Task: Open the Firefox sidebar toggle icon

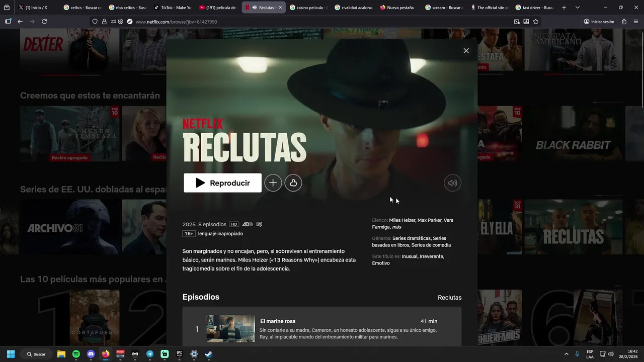Action: tap(8, 22)
